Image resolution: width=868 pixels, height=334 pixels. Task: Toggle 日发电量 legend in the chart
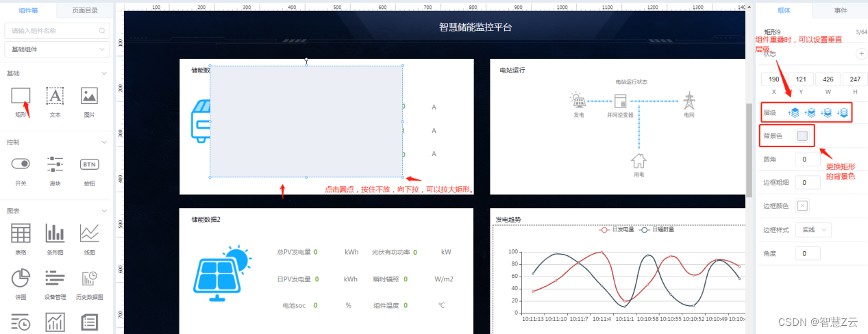615,230
